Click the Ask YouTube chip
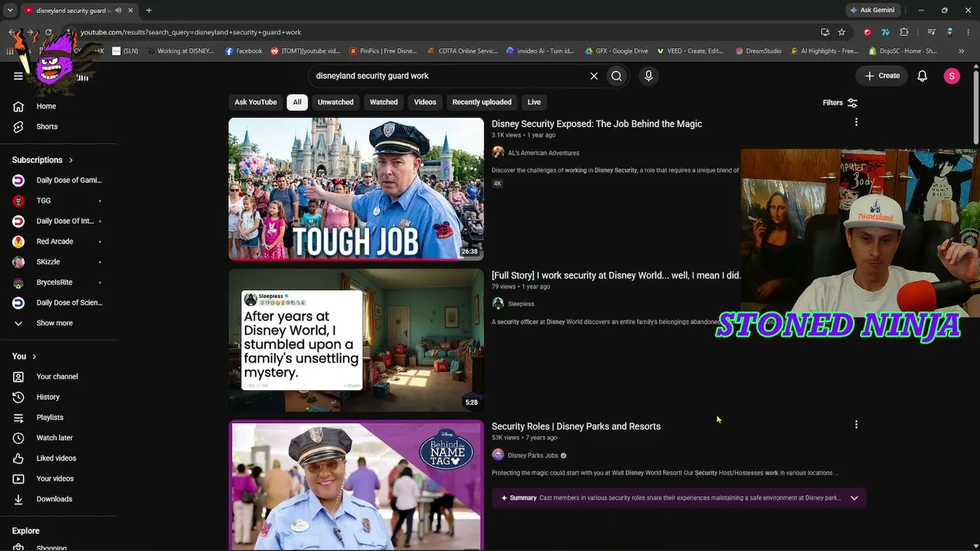Screen dimensions: 980x551 point(256,102)
